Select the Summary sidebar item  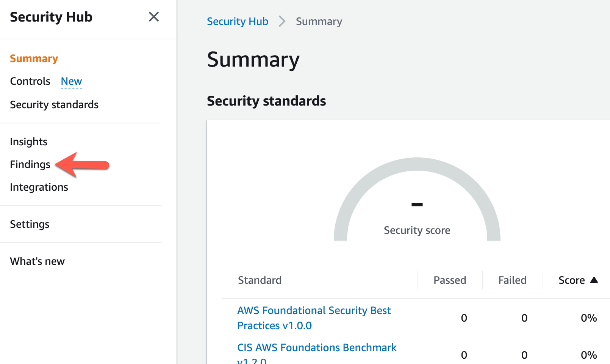(34, 59)
